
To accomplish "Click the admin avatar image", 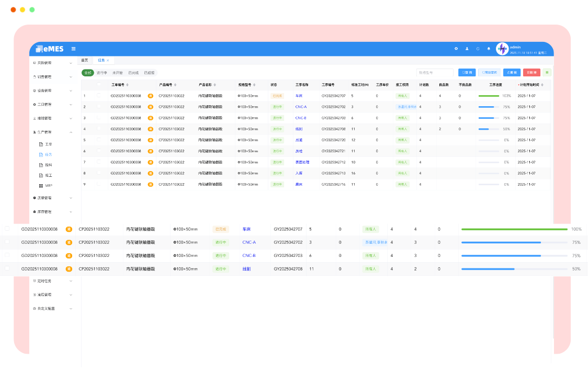I will pos(502,49).
